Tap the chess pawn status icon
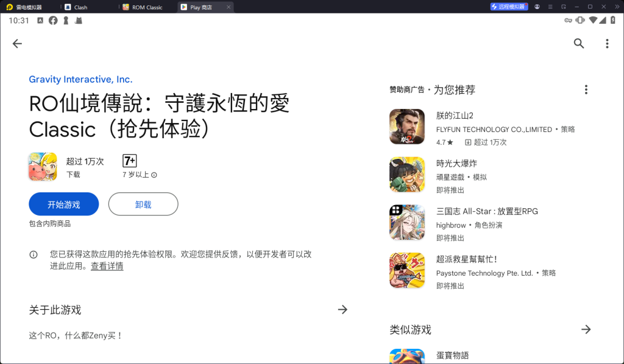 [x=66, y=20]
